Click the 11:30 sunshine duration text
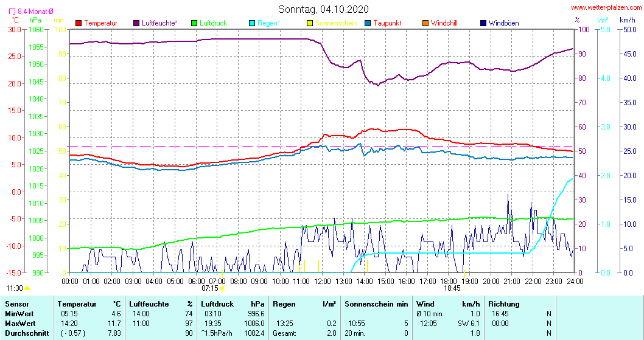Viewport: 644px width, 340px height. click(15, 289)
